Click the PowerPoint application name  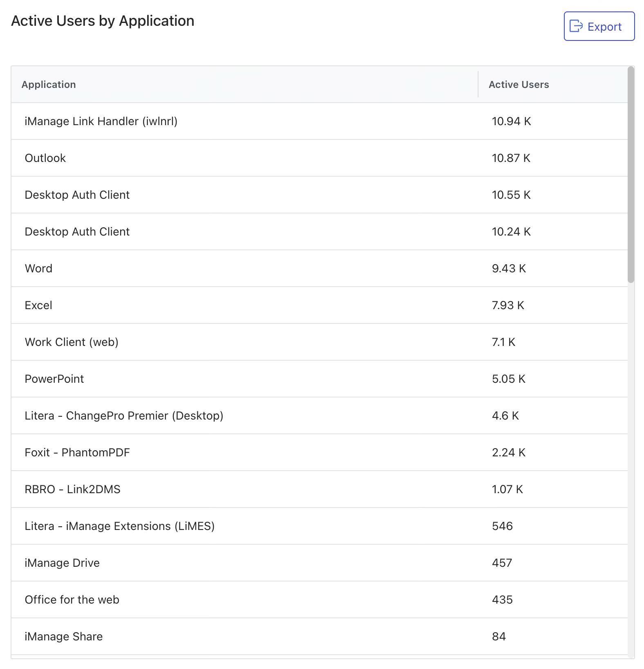click(54, 379)
